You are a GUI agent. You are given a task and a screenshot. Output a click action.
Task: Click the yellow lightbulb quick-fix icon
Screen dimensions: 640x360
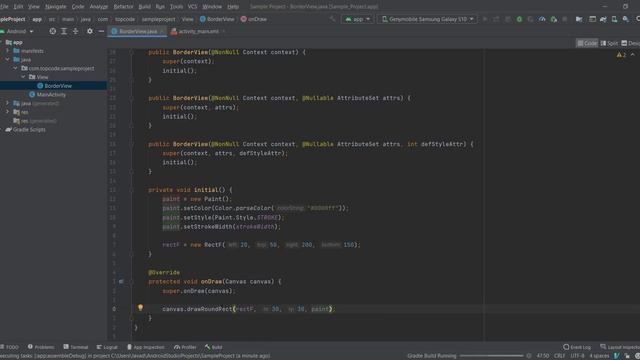[140, 307]
